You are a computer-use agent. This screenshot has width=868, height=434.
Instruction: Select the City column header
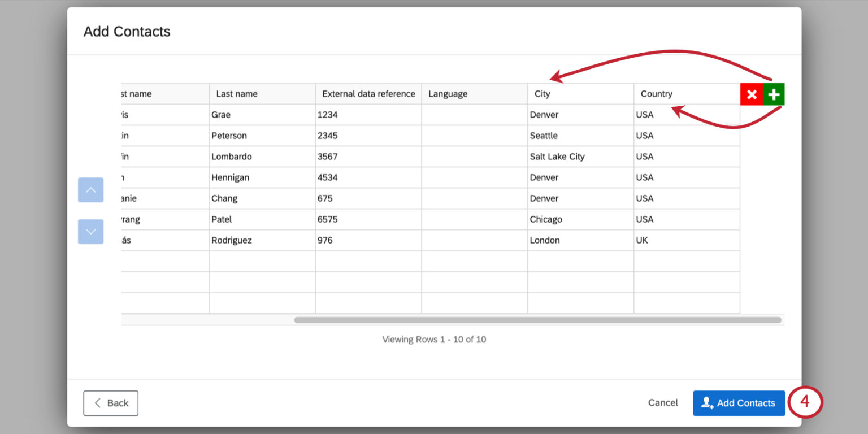(542, 93)
